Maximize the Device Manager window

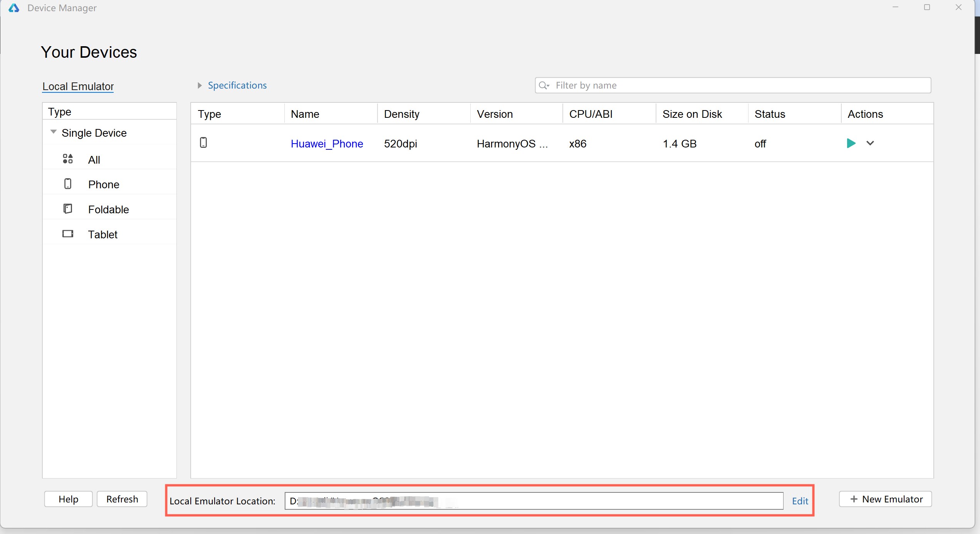927,7
